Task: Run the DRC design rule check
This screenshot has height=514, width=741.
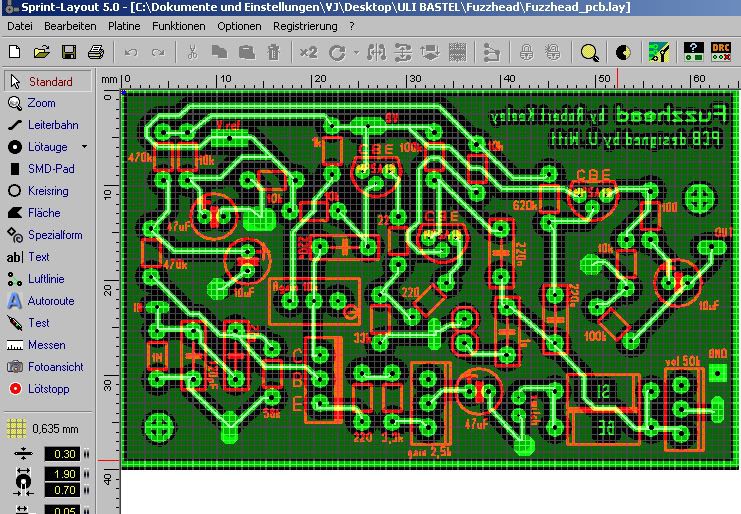Action: [721, 52]
